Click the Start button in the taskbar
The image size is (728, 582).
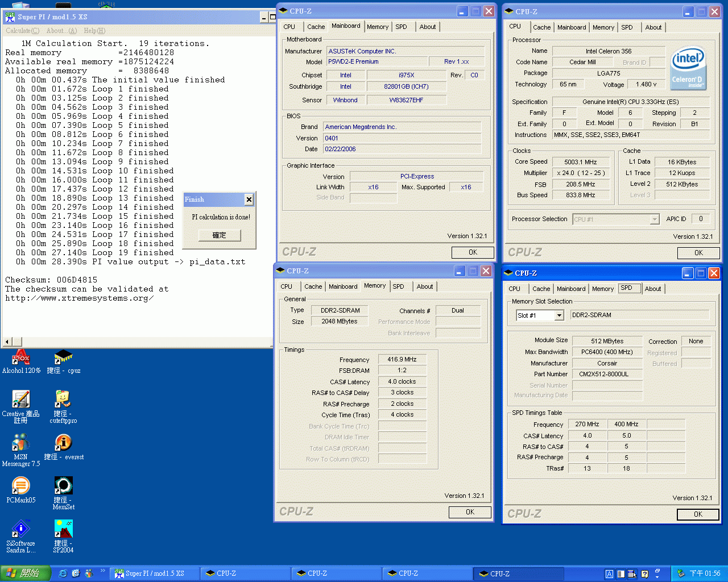coord(25,573)
